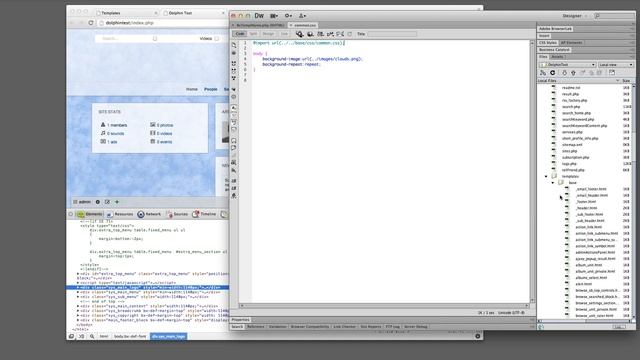Viewport: 640px width, 360px height.
Task: Click the admin button in bottom bar
Action: coord(82,202)
